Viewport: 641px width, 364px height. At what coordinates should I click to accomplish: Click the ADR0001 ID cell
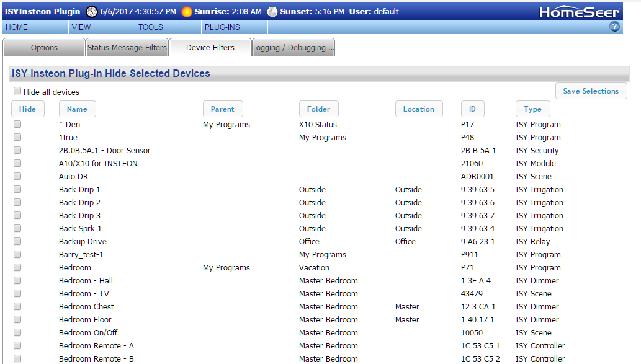tap(477, 177)
